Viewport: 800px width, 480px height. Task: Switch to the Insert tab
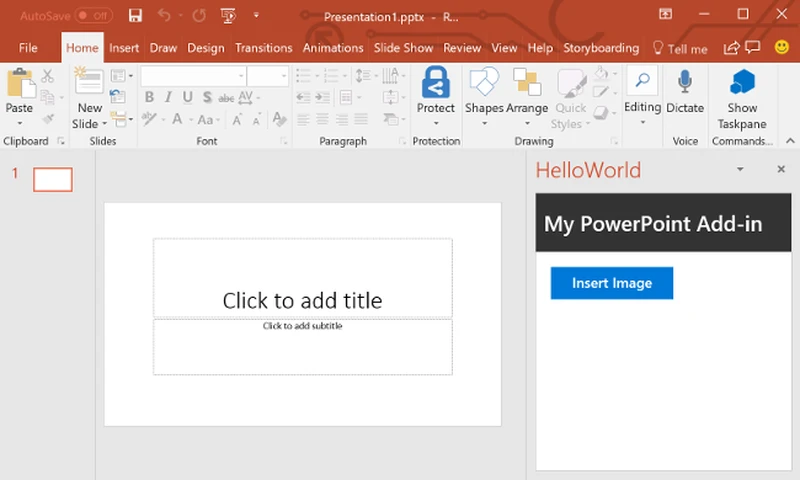[x=123, y=48]
